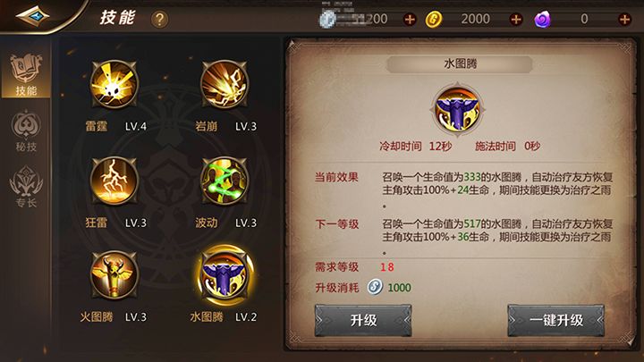Click the large 水图腾 detail icon
The width and height of the screenshot is (644, 362).
click(x=457, y=109)
